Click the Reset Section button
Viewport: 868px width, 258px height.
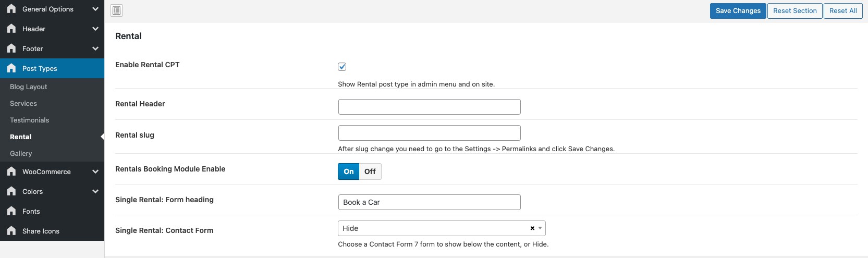click(x=794, y=11)
